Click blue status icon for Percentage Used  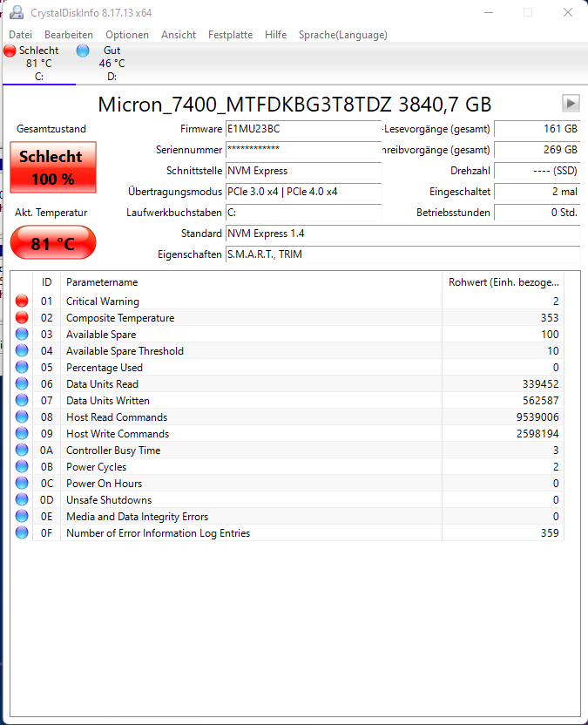pos(22,367)
